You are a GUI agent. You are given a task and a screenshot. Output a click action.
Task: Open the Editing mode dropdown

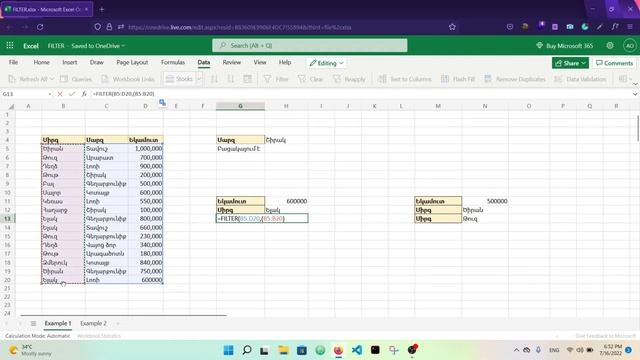(x=326, y=63)
